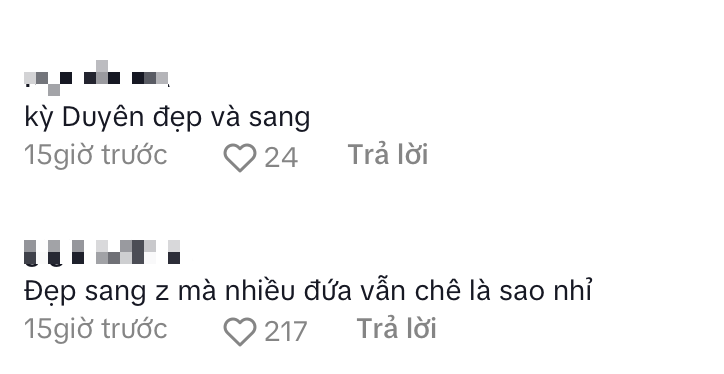Click "đẹp" within the upper comment text
Screen dimensions: 724x374
point(177,118)
